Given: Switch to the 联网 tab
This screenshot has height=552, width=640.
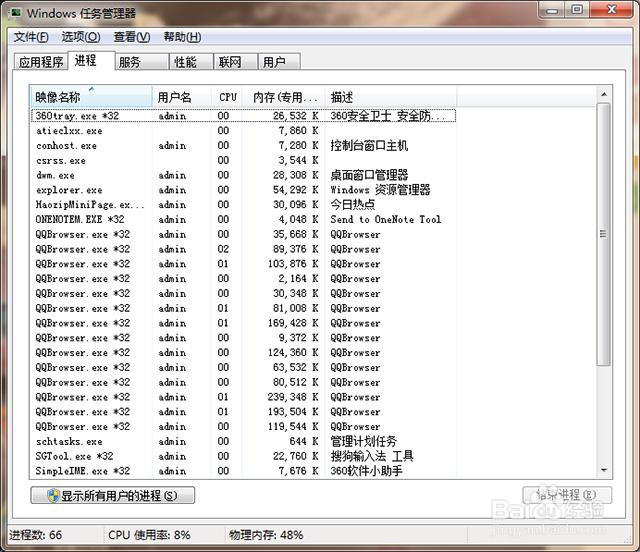Looking at the screenshot, I should coord(236,62).
